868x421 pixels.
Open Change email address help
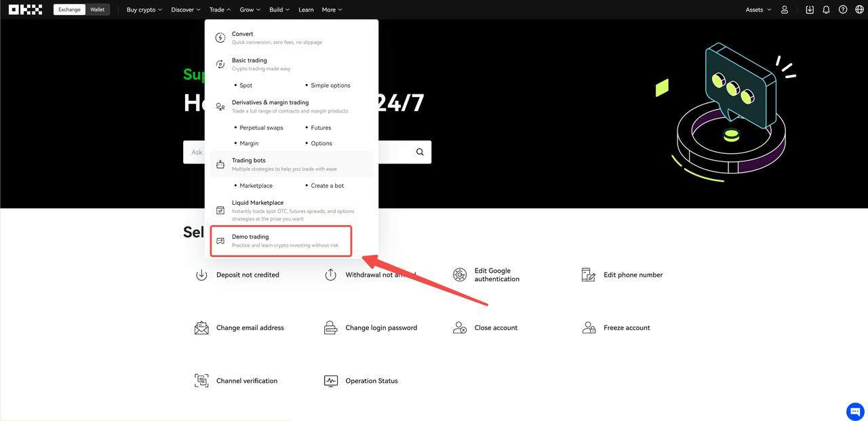(250, 327)
